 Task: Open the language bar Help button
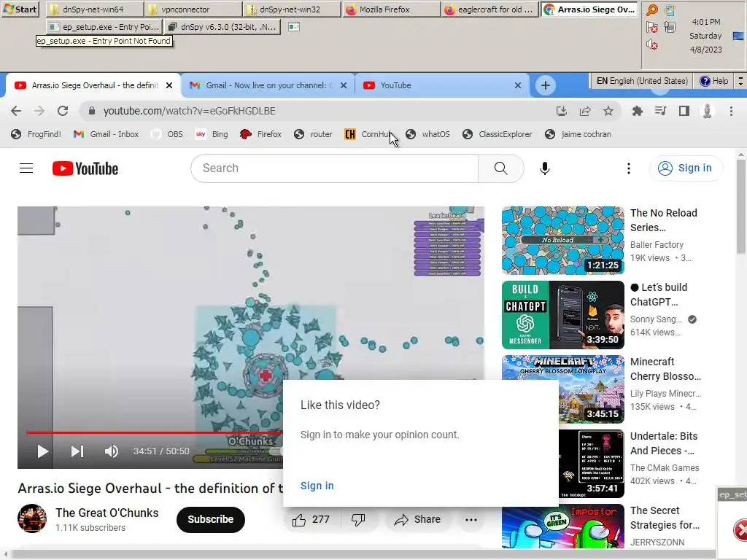pyautogui.click(x=713, y=81)
